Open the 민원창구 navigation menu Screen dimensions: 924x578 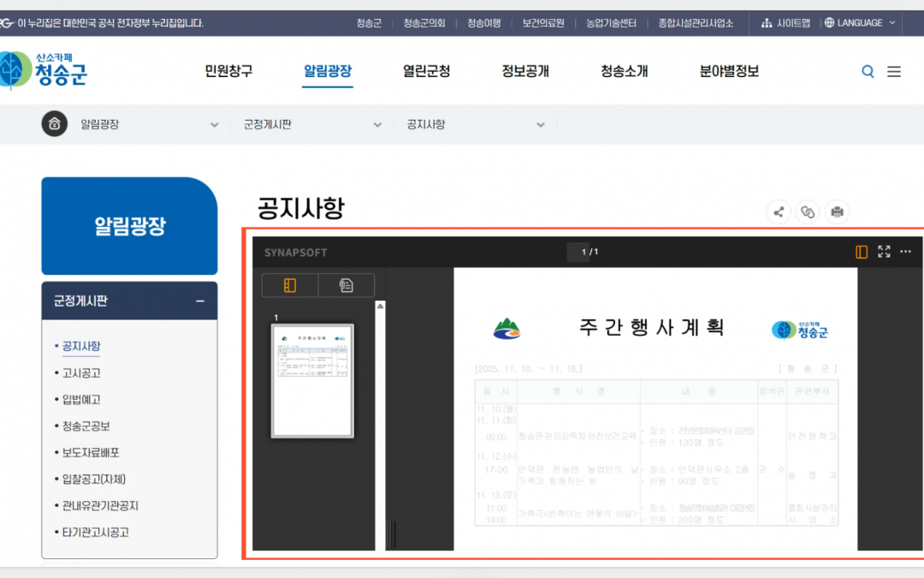tap(228, 71)
